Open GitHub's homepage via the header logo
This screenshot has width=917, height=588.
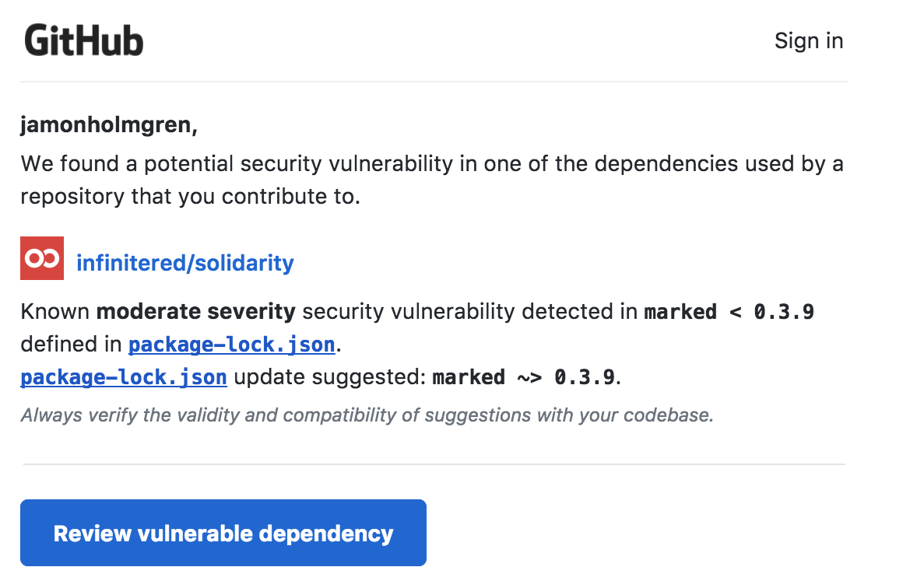[x=83, y=40]
